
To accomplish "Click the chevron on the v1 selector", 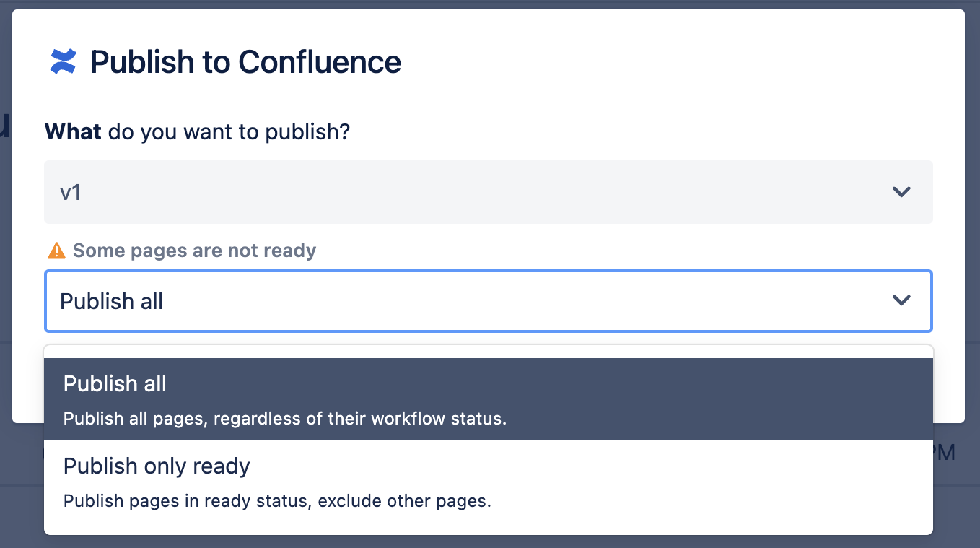I will 900,192.
